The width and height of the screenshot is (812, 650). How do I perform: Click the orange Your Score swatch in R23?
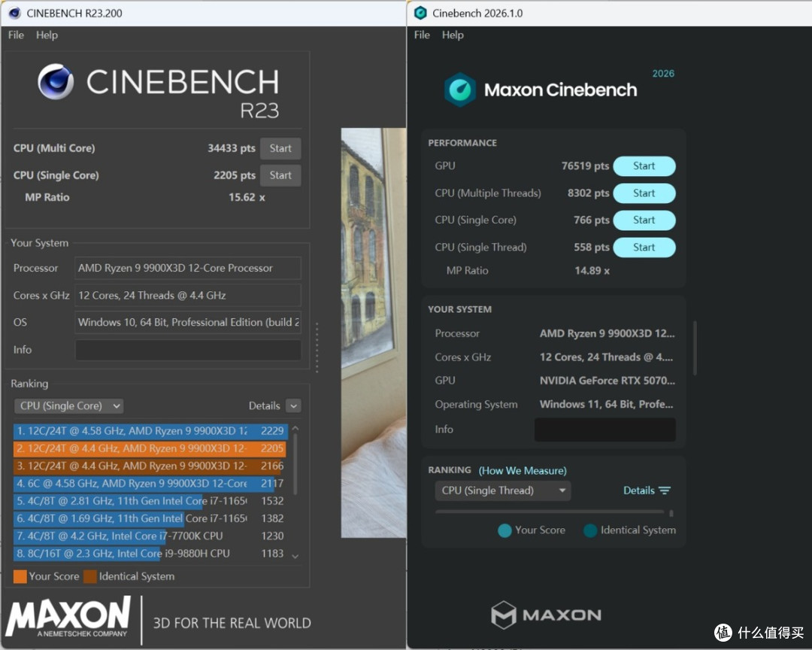[x=20, y=576]
